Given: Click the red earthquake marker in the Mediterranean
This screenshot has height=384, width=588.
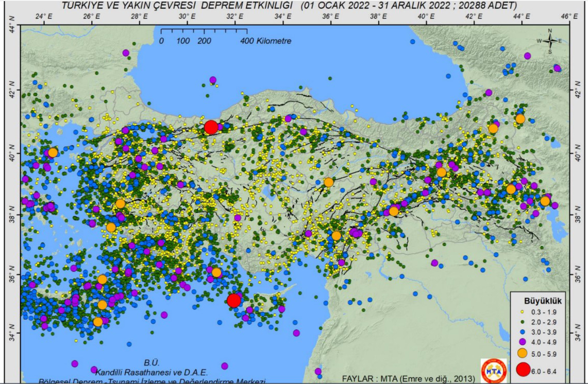Looking at the screenshot, I should click(233, 299).
